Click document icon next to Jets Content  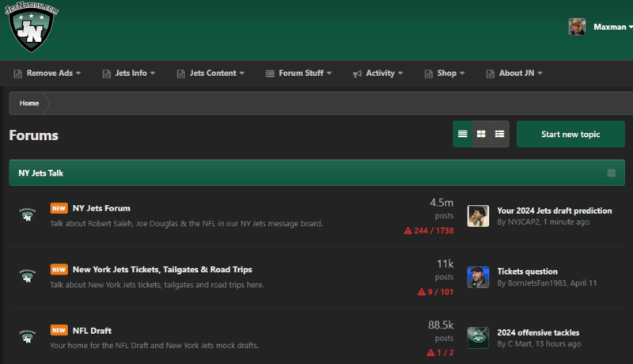click(x=181, y=74)
